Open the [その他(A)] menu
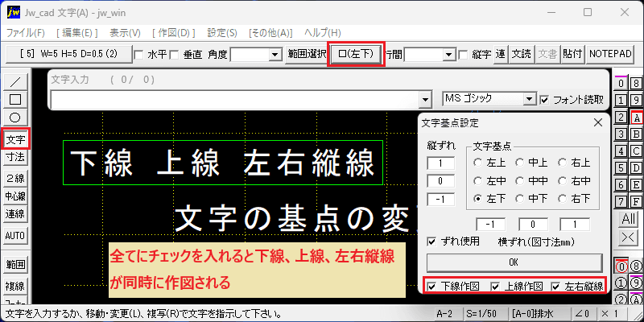The image size is (644, 322). click(271, 33)
